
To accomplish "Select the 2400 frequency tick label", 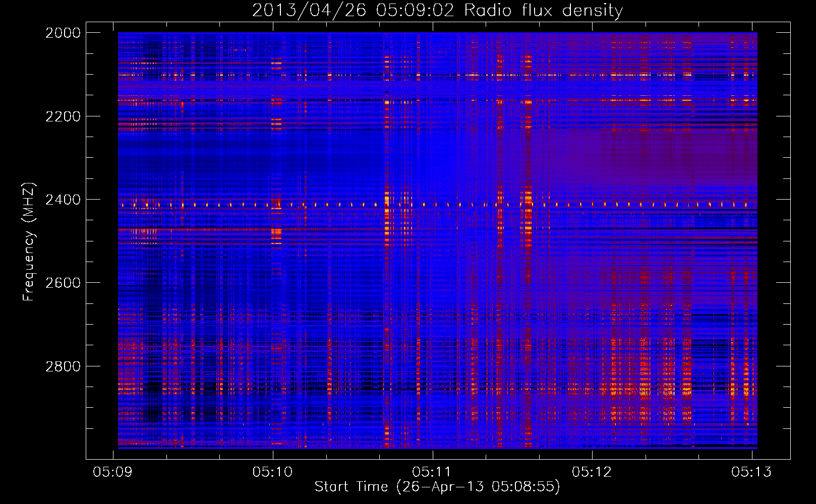I will (x=63, y=200).
